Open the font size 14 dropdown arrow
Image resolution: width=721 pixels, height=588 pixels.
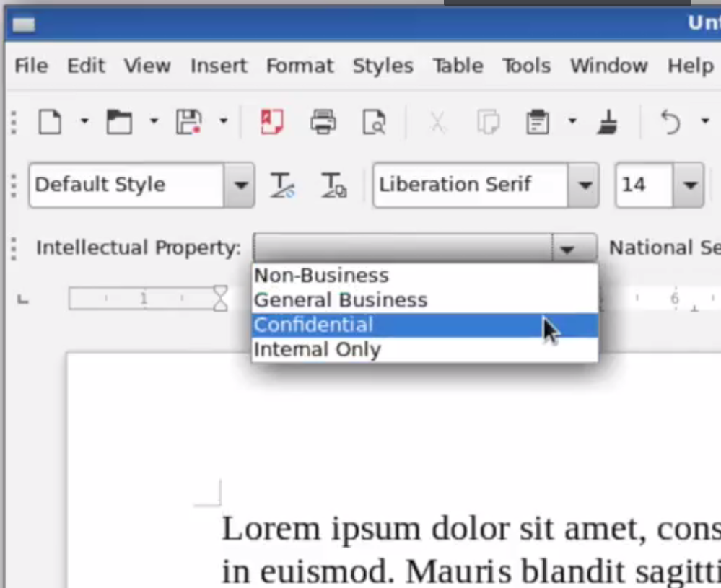690,185
